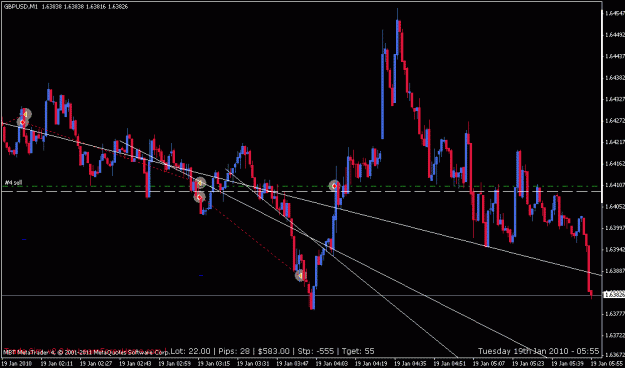Screen dimensions: 625x368
Task: Click the '19 Jan 2010' time axis label
Action: [x=16, y=363]
